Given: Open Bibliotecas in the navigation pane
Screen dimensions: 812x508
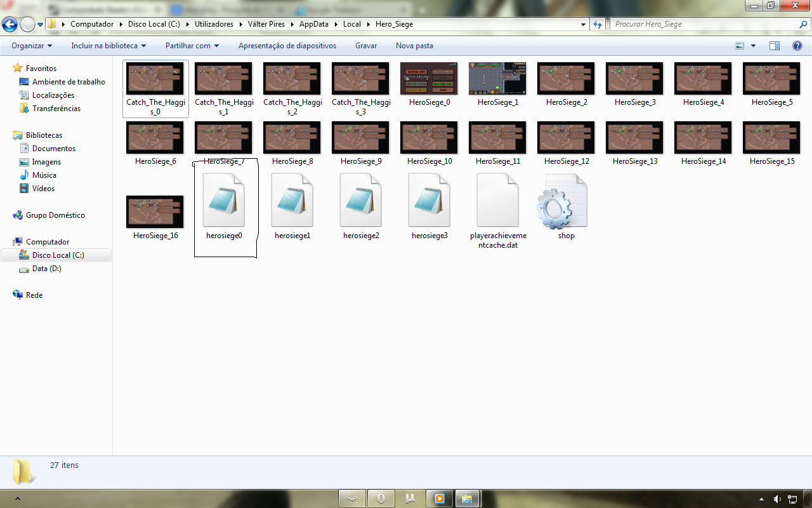Looking at the screenshot, I should (x=44, y=135).
